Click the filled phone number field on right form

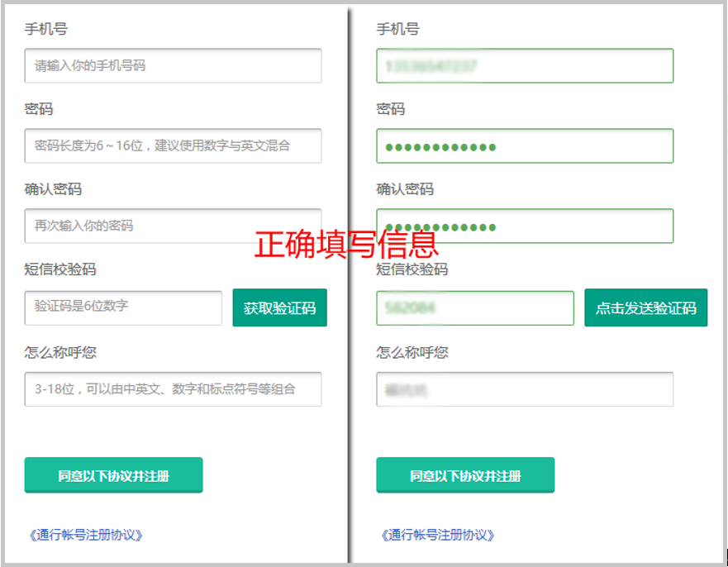tap(525, 65)
